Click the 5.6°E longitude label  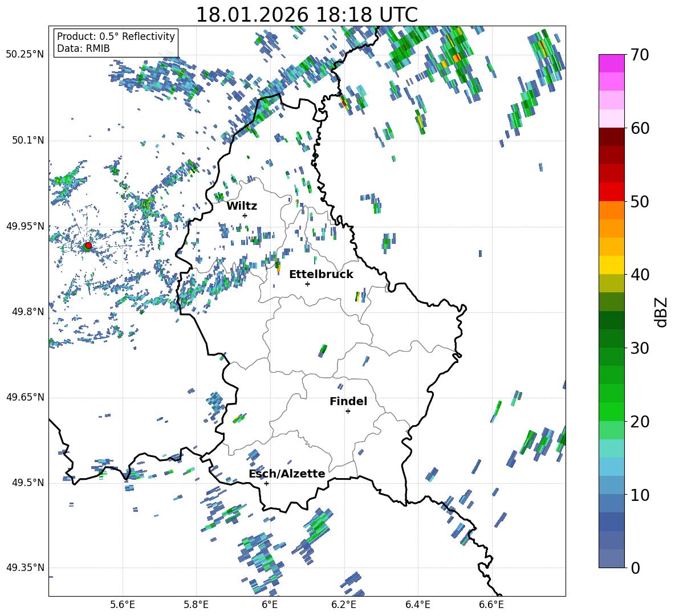point(123,605)
